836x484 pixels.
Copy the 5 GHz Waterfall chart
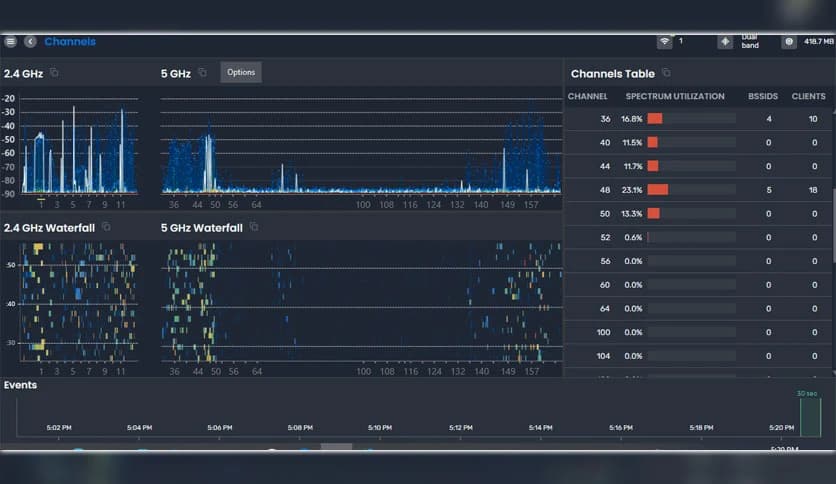tap(254, 227)
